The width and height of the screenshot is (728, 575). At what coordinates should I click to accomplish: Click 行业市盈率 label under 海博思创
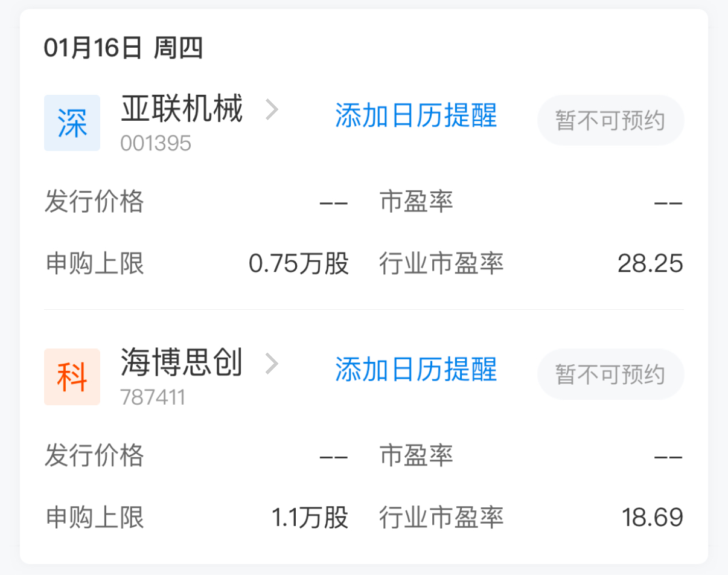441,517
